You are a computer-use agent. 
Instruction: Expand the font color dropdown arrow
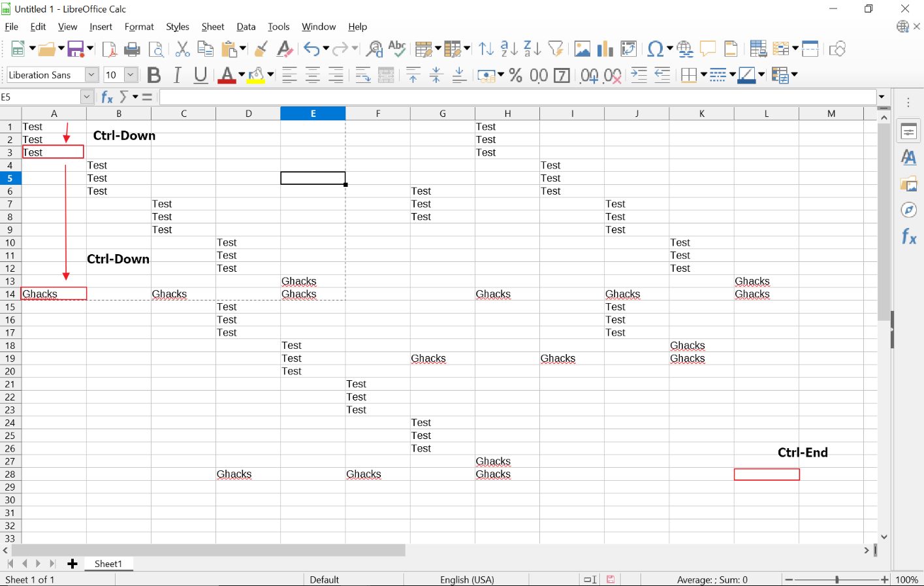click(x=242, y=75)
